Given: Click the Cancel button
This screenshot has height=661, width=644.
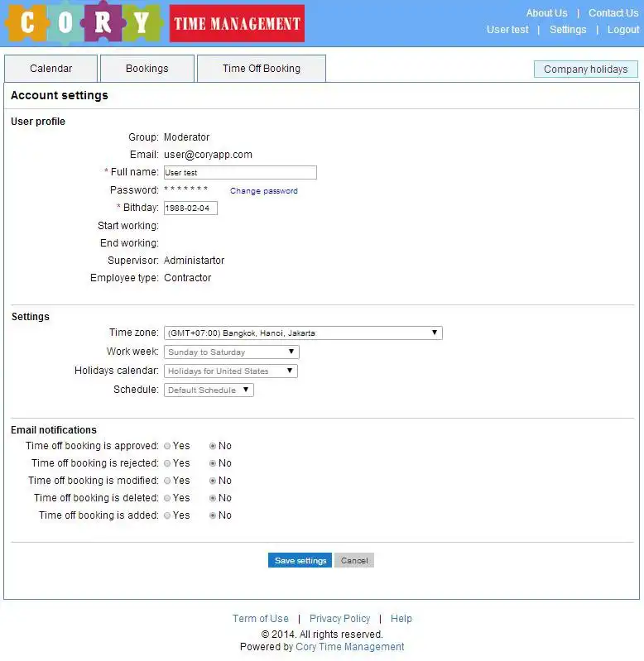Looking at the screenshot, I should click(354, 560).
